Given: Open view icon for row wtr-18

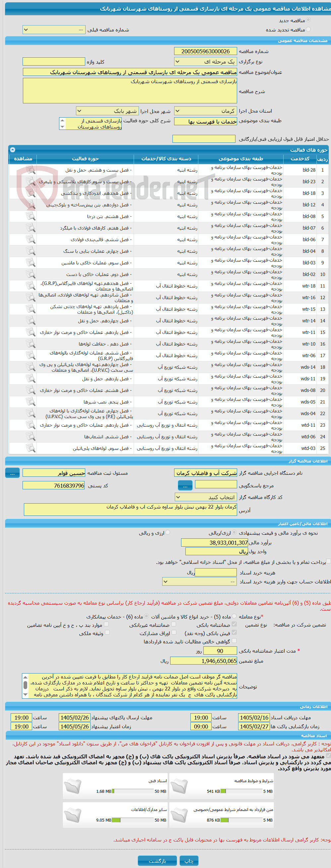Looking at the screenshot, I should (31, 286).
